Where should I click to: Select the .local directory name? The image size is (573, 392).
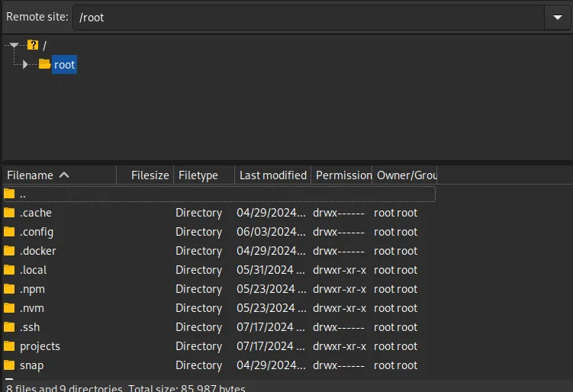pyautogui.click(x=34, y=270)
